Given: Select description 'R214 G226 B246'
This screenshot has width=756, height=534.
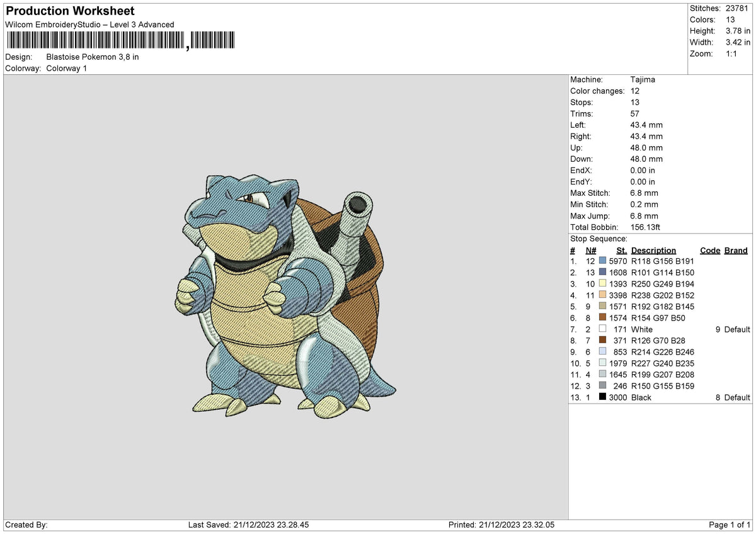Looking at the screenshot, I should coord(663,351).
